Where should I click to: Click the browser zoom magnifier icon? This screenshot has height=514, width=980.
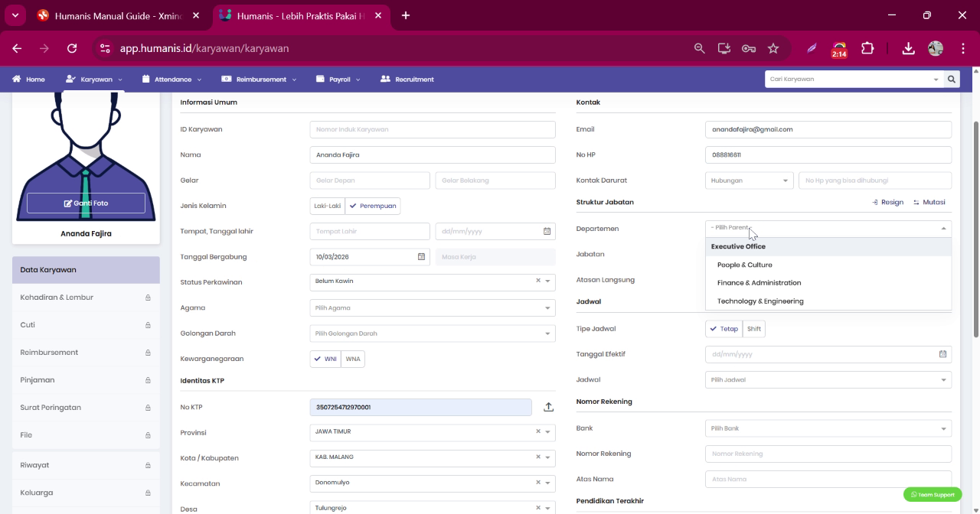click(x=699, y=48)
